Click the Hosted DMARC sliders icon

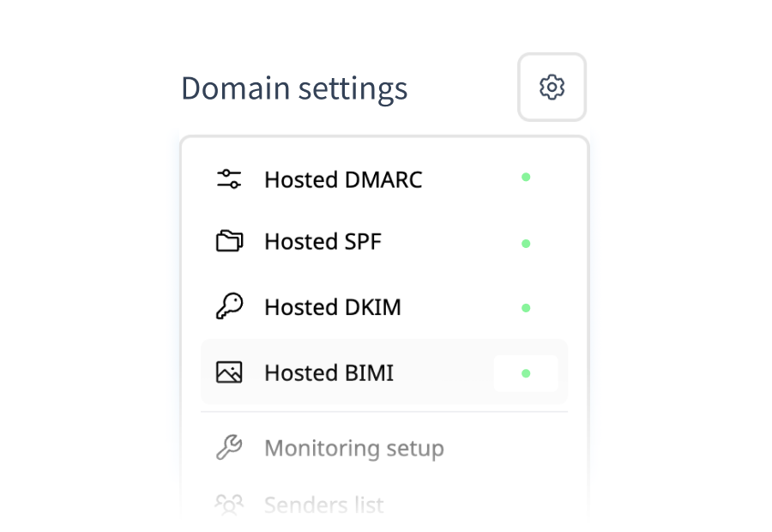229,178
